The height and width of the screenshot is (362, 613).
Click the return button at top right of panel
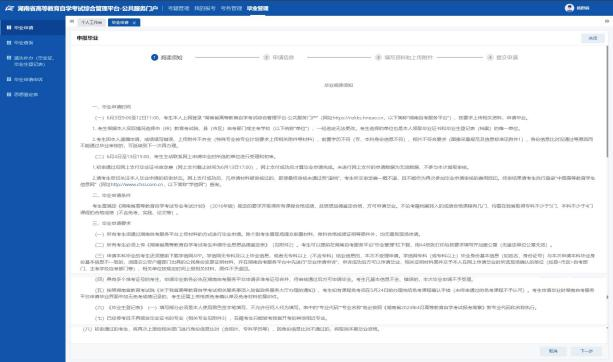(x=593, y=38)
